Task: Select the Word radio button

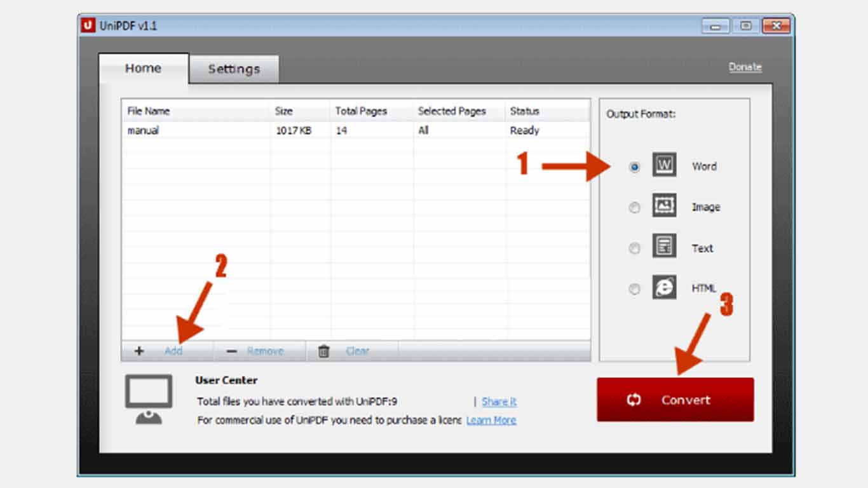Action: (x=634, y=167)
